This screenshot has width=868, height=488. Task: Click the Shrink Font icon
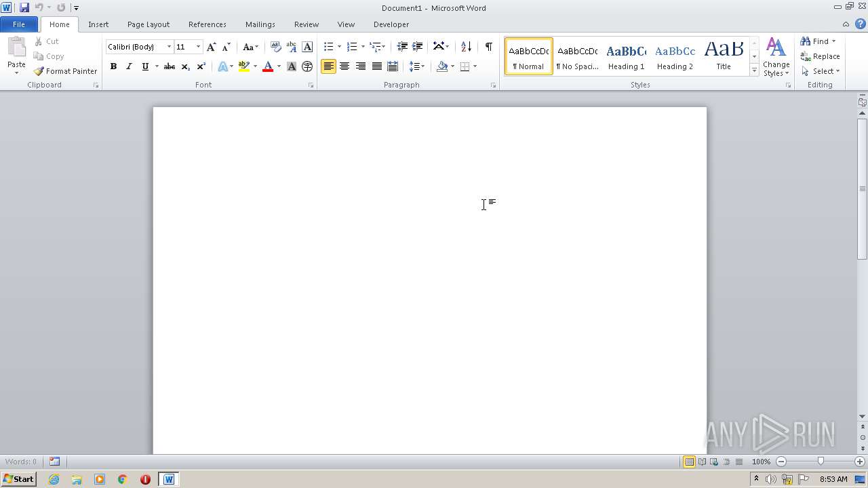pos(226,47)
